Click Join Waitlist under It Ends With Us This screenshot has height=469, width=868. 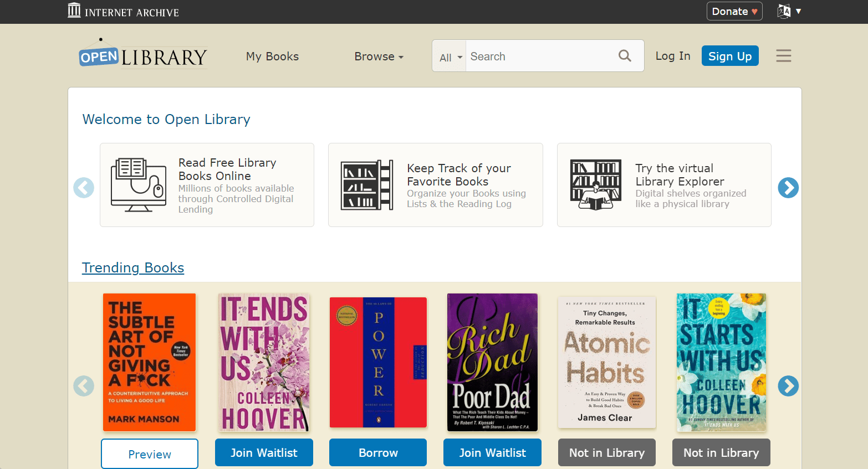coord(264,452)
